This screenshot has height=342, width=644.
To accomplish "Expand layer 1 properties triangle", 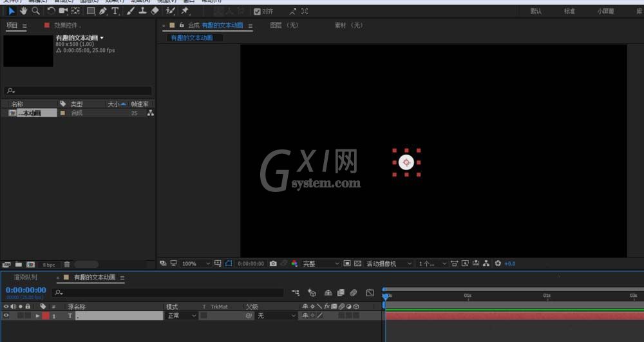I will (x=37, y=316).
